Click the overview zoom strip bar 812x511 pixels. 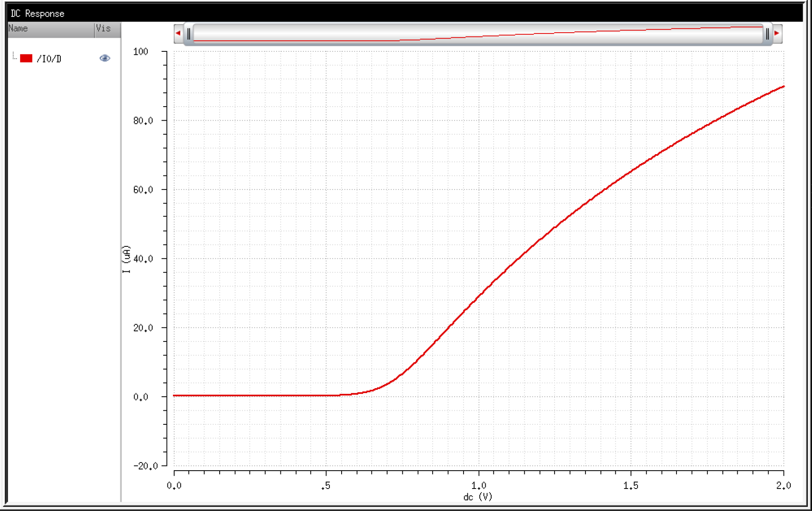478,34
